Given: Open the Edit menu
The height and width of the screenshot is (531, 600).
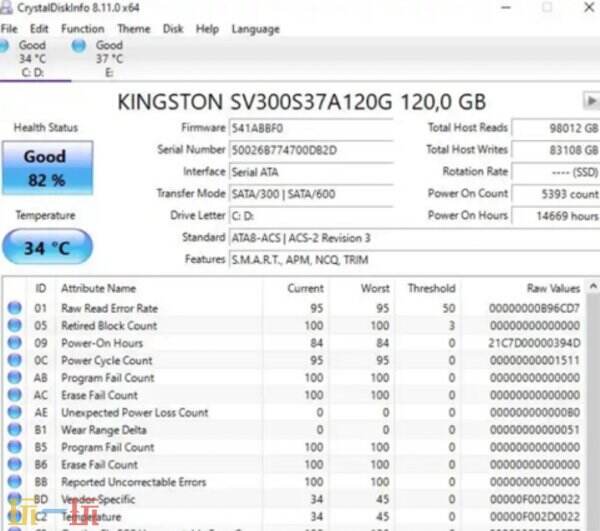Looking at the screenshot, I should [x=39, y=29].
